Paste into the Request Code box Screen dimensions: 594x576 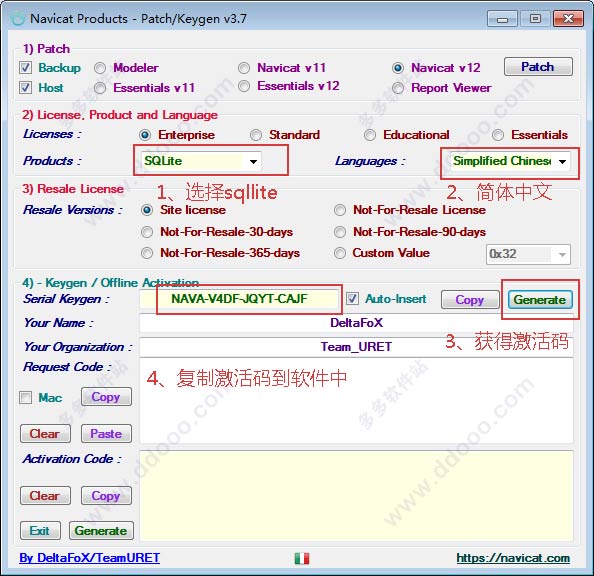tap(106, 434)
